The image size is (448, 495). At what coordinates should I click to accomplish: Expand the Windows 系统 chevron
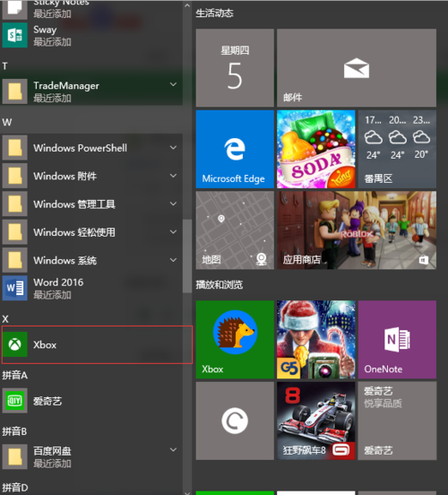coord(173,260)
